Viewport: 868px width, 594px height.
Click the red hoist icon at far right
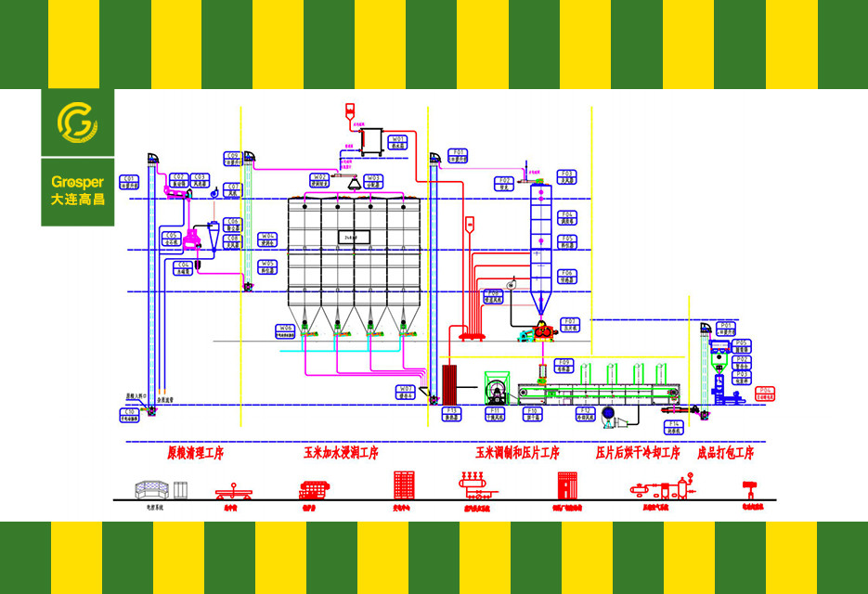coord(749,490)
